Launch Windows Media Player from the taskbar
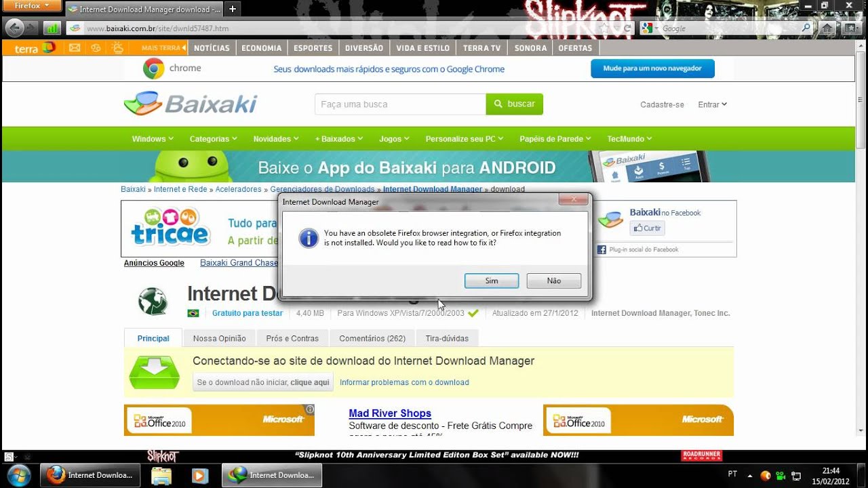The image size is (868, 488). click(x=199, y=476)
